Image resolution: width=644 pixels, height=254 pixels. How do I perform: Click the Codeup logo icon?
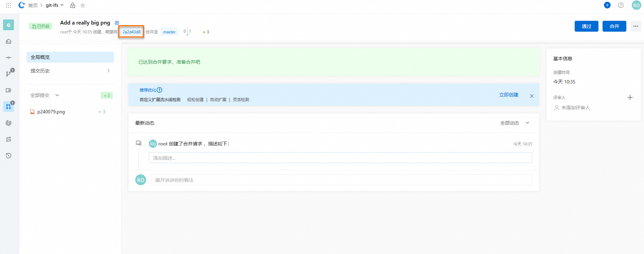22,5
